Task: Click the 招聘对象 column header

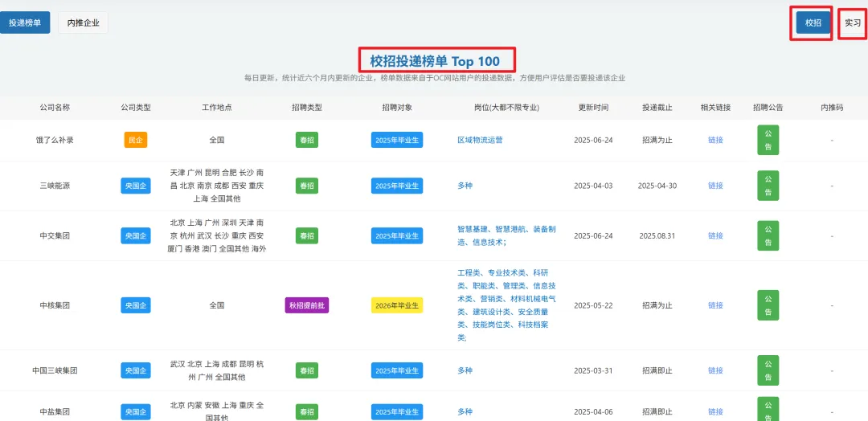Action: click(397, 108)
